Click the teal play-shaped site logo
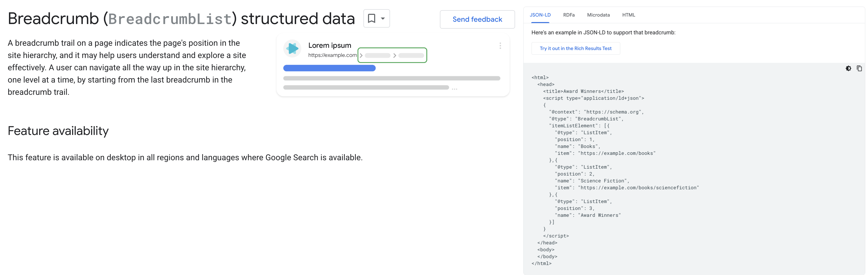Screen dimensions: 868x275 coord(292,49)
